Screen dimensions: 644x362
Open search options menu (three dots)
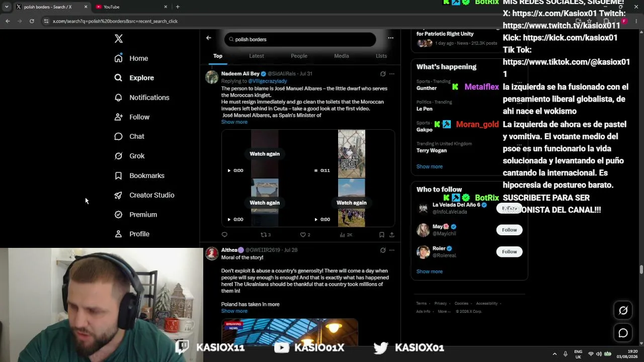390,38
